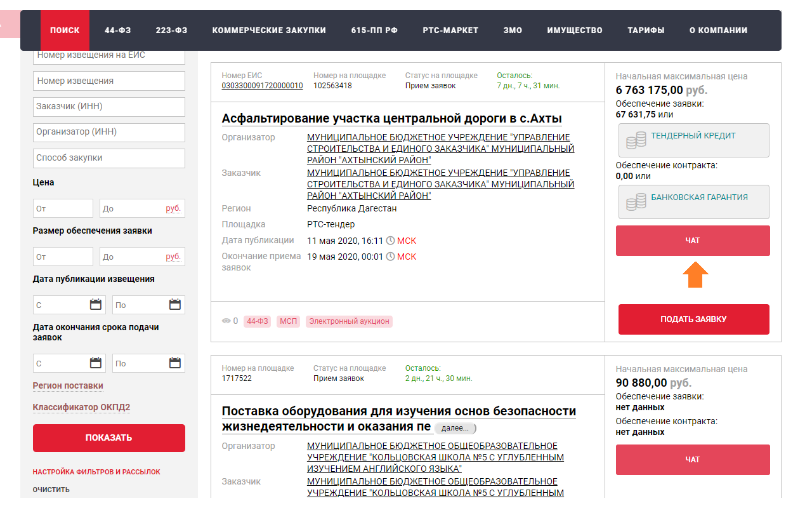812x508 pixels.
Task: Select the platform number 1717522
Action: click(x=237, y=378)
